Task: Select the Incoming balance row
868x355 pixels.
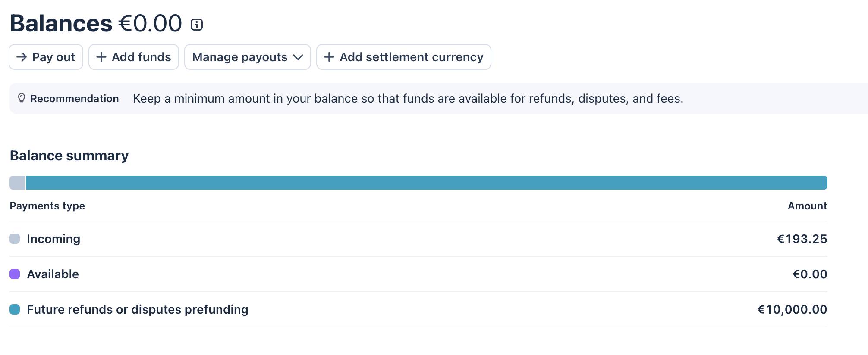Action: (x=53, y=239)
